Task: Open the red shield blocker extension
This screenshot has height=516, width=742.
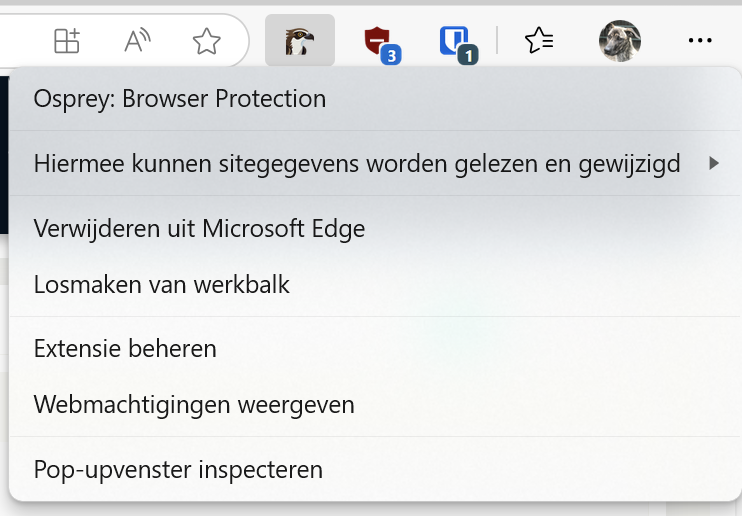Action: pos(377,41)
